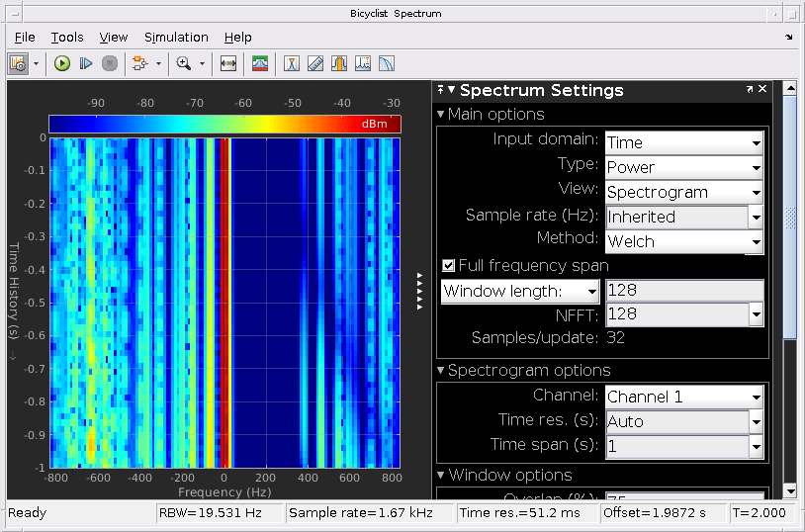This screenshot has width=805, height=532.
Task: Open the Tools menu
Action: tap(67, 37)
